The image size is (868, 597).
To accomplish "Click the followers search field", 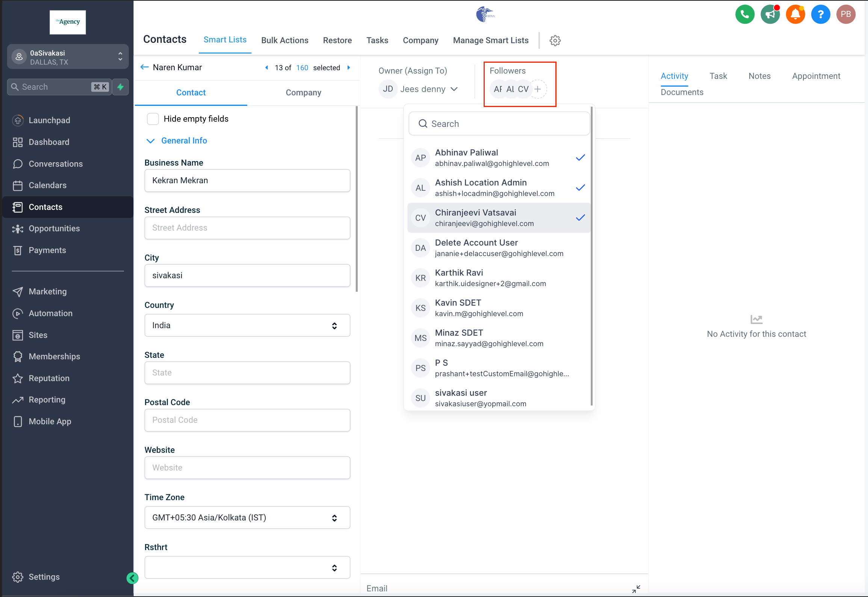I will pos(499,124).
